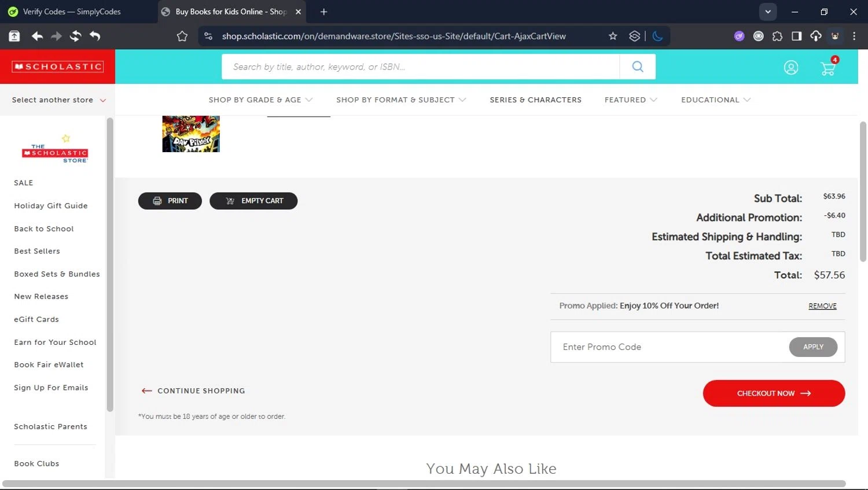Viewport: 868px width, 490px height.
Task: Click the share icon at far left toolbar
Action: point(14,36)
